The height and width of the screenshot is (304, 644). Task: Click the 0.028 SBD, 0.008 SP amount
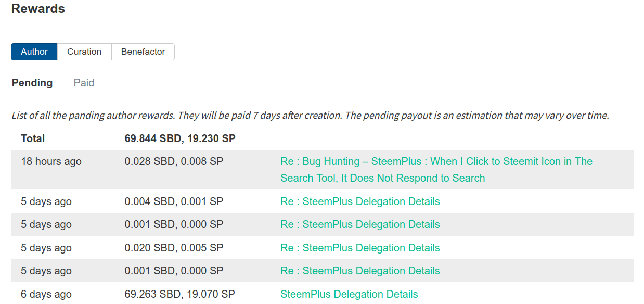[174, 161]
